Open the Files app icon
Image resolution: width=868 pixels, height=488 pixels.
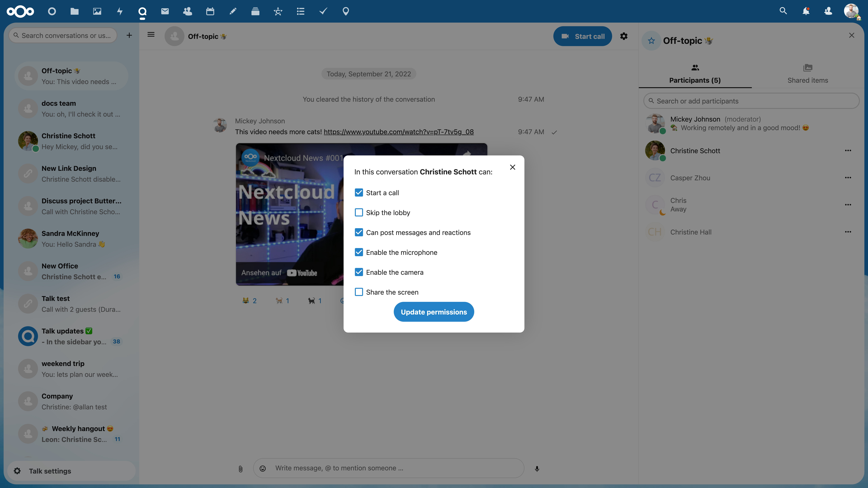pos(74,11)
